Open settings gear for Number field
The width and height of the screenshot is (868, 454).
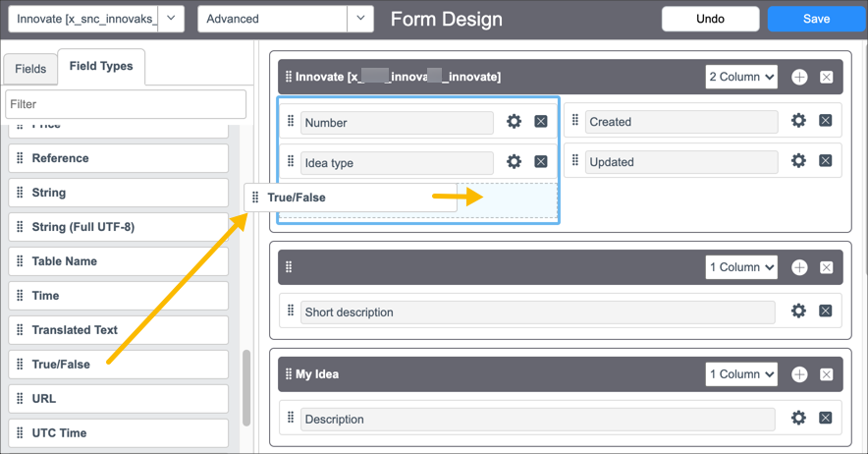[x=514, y=122]
